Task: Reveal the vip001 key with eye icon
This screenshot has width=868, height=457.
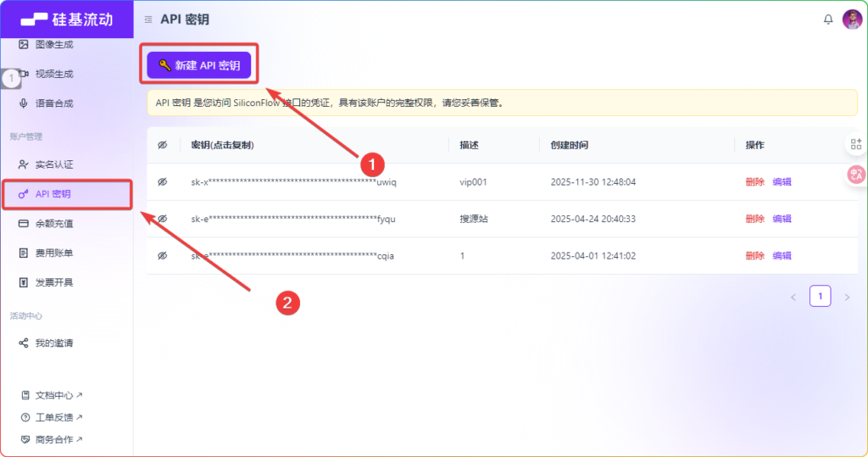Action: coord(162,181)
